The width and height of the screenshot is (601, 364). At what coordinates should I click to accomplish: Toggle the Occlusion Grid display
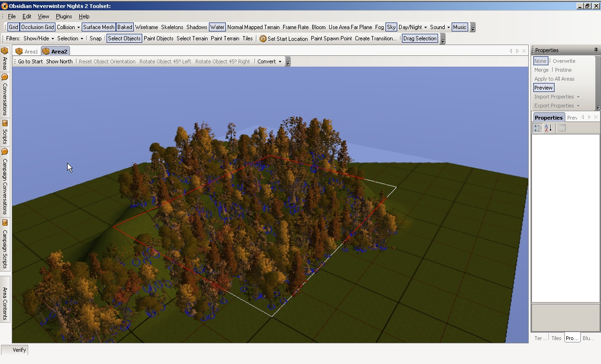click(x=38, y=27)
